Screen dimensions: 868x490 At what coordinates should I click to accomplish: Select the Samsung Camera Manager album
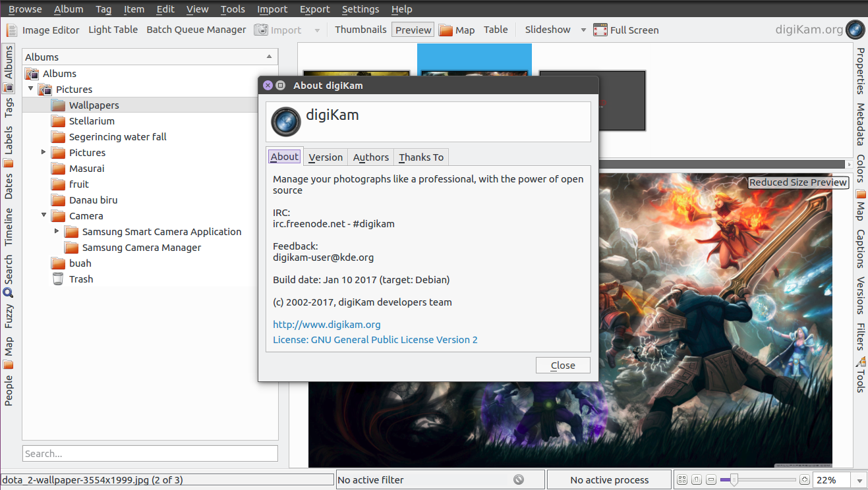click(141, 248)
